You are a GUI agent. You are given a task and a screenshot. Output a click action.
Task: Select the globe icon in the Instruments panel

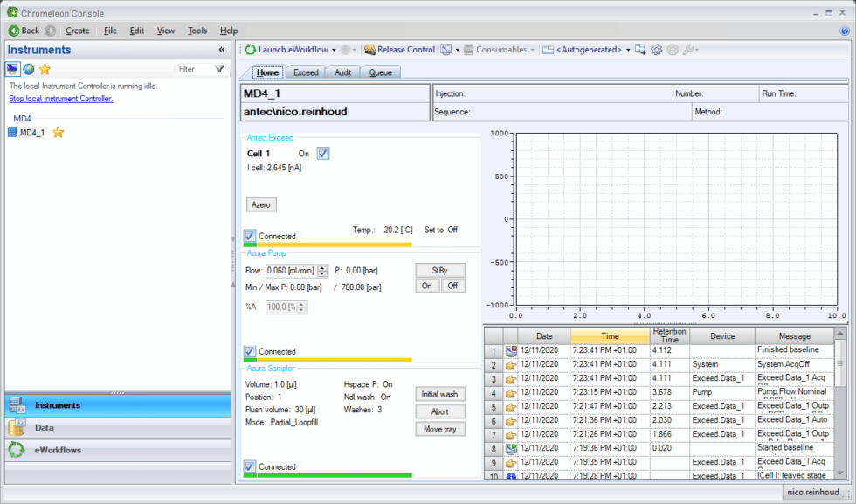(28, 70)
